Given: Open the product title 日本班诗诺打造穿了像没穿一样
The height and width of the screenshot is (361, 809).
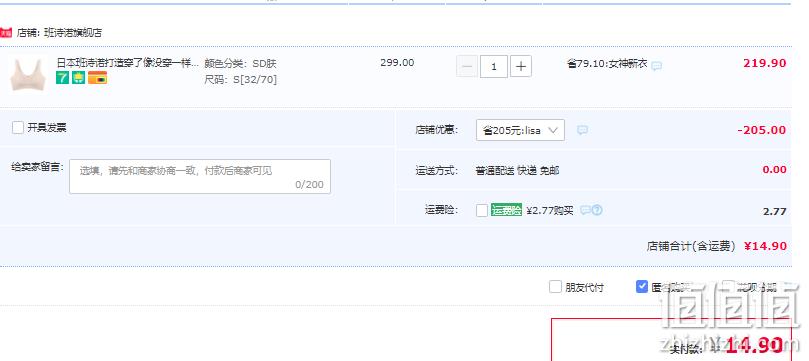Looking at the screenshot, I should click(x=127, y=63).
